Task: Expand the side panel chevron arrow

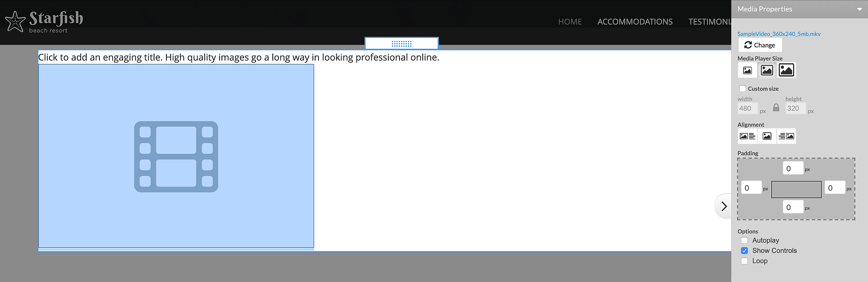Action: coord(724,206)
